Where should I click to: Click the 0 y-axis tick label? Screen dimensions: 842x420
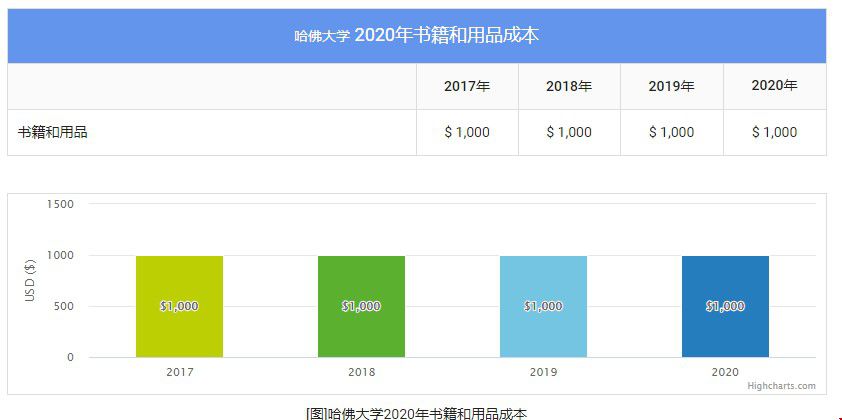(x=70, y=357)
